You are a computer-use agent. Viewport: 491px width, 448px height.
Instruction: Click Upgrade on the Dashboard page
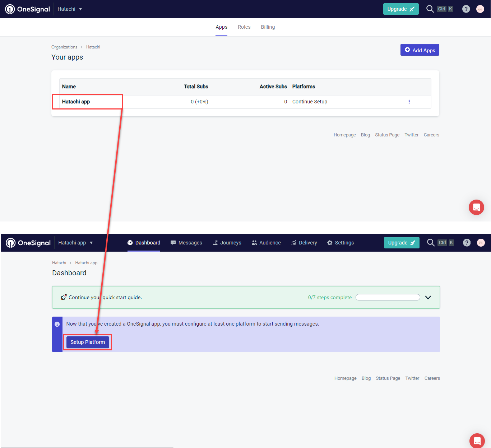[x=402, y=243]
